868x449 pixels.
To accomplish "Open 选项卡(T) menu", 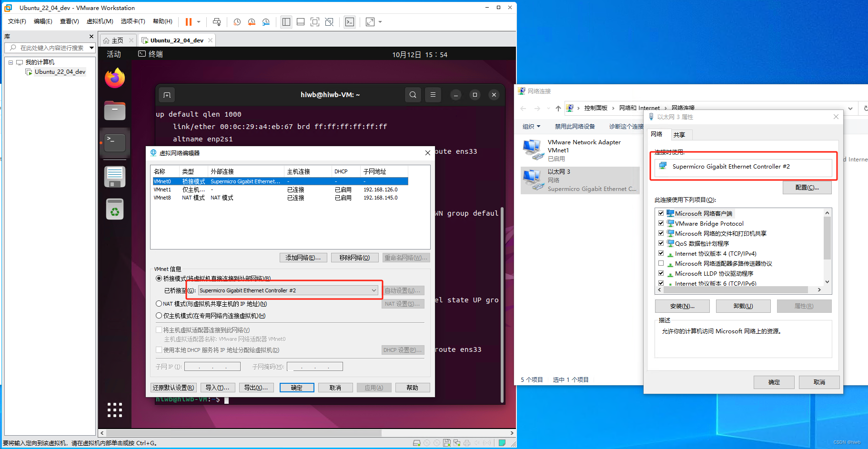I will 133,21.
